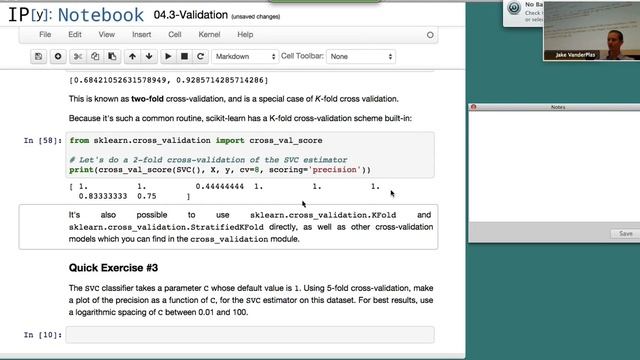This screenshot has width=640, height=360.
Task: Open the cell type Markdown dropdown
Action: [245, 57]
